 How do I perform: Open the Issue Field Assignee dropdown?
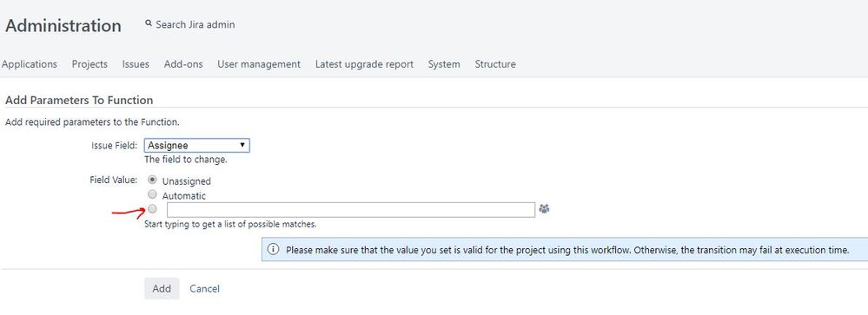tap(196, 145)
